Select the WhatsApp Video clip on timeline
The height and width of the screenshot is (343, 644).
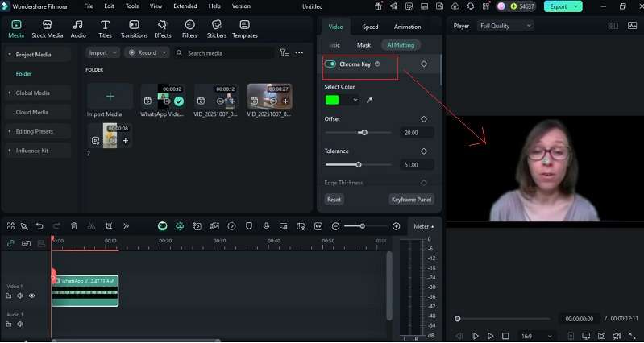85,291
